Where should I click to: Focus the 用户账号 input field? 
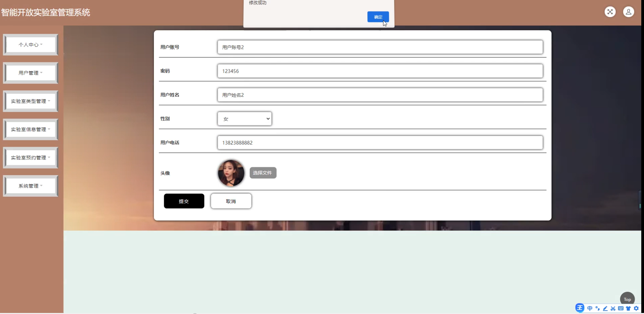click(x=380, y=47)
